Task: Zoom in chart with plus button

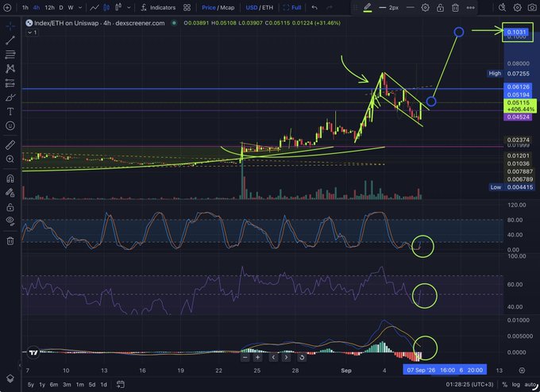Action: coord(257,358)
